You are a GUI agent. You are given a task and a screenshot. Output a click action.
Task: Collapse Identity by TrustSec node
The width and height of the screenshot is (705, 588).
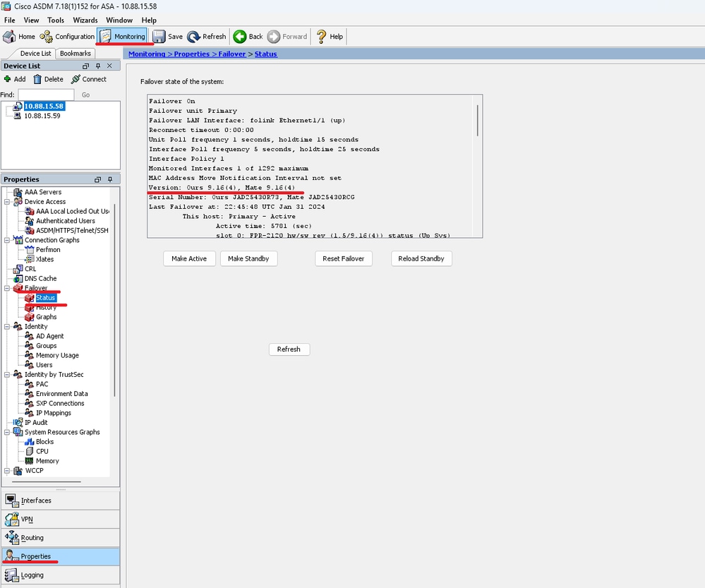pyautogui.click(x=7, y=374)
